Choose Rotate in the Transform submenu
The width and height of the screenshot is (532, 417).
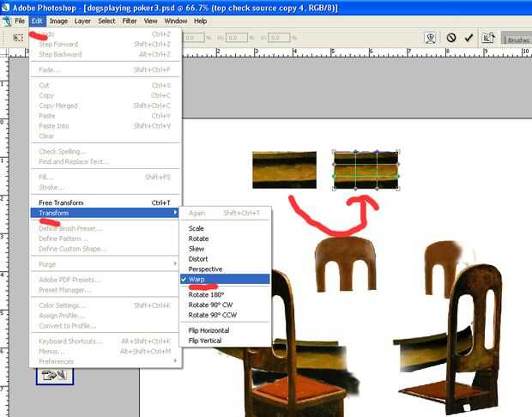coord(226,239)
